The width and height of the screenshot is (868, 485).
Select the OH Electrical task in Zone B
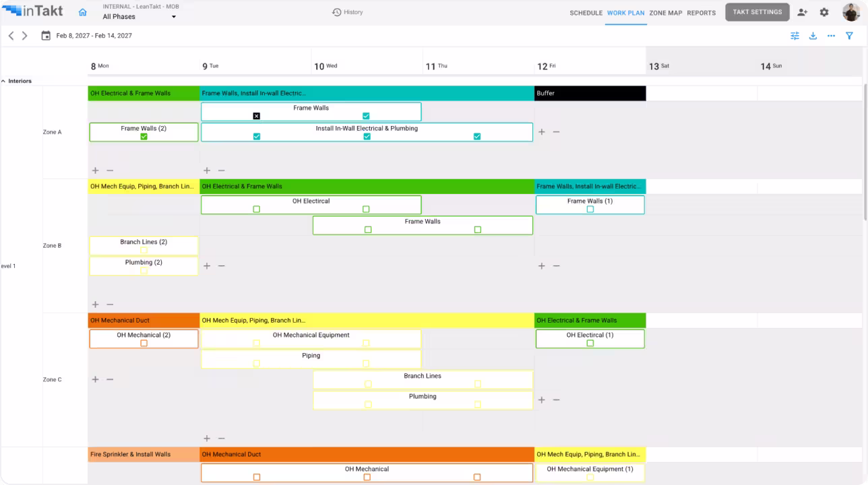(311, 205)
